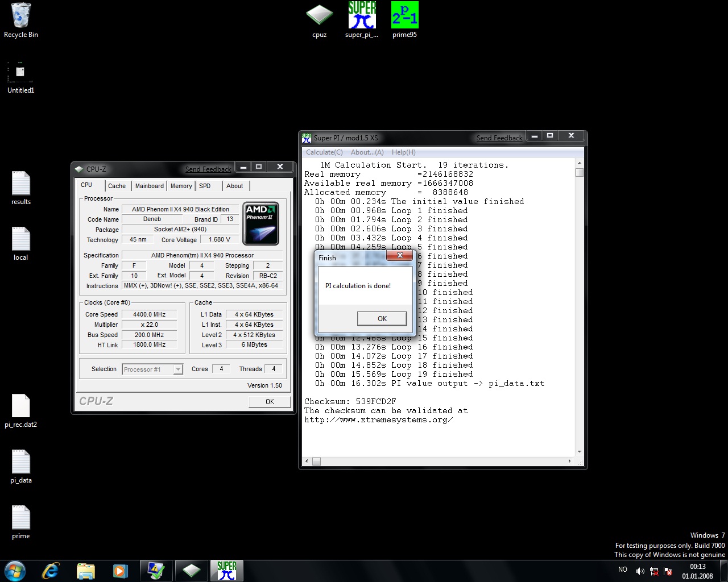Click the Level 3 6 MBytes value

click(254, 344)
